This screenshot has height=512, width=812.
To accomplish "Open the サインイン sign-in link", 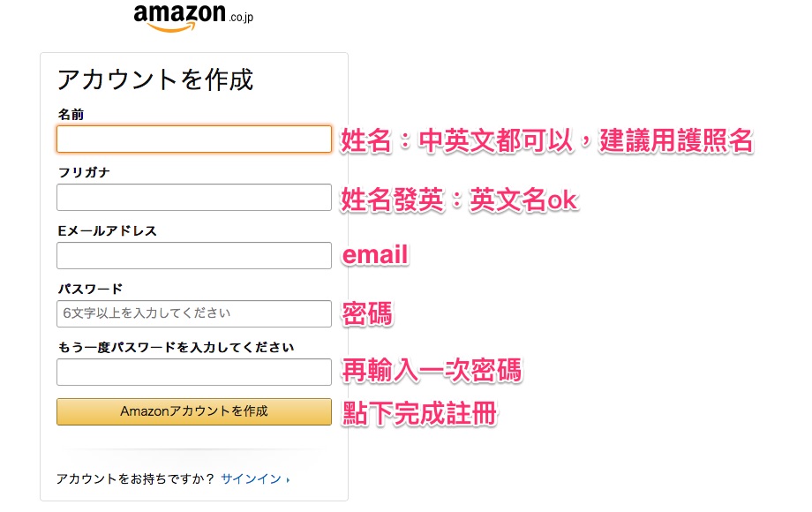I will pos(252,478).
